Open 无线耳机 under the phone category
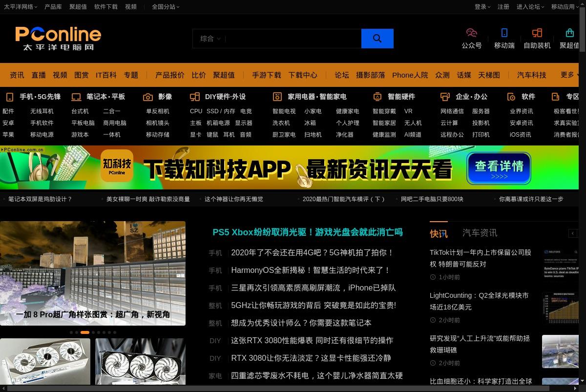586x392 pixels. (x=42, y=111)
